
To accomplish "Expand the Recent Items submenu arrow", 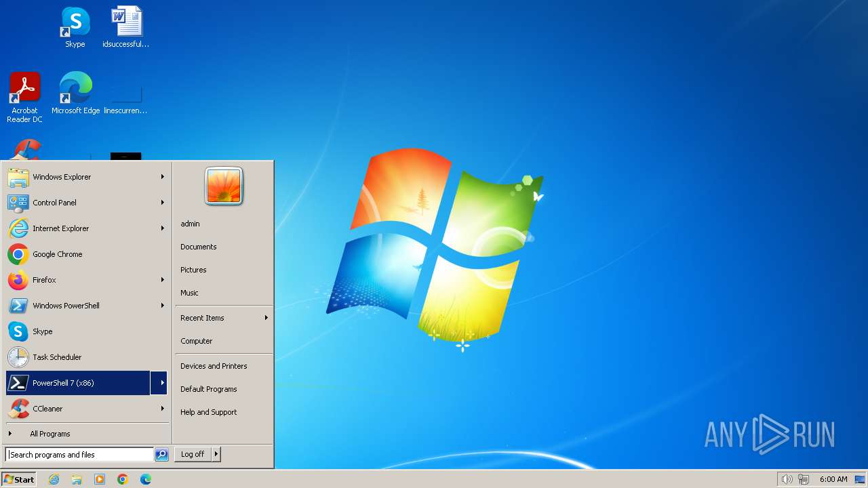I will click(x=267, y=318).
